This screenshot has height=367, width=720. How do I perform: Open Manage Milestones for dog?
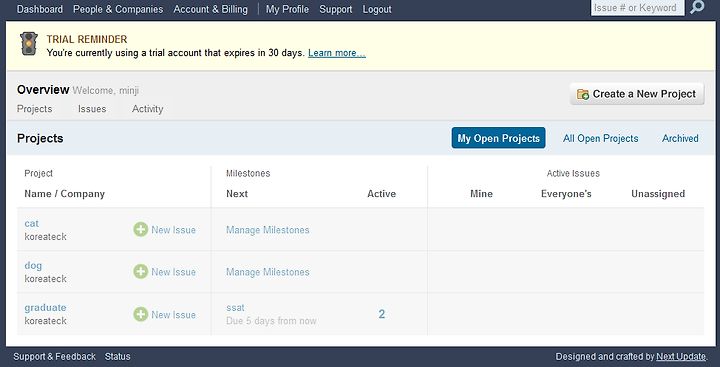coord(268,272)
